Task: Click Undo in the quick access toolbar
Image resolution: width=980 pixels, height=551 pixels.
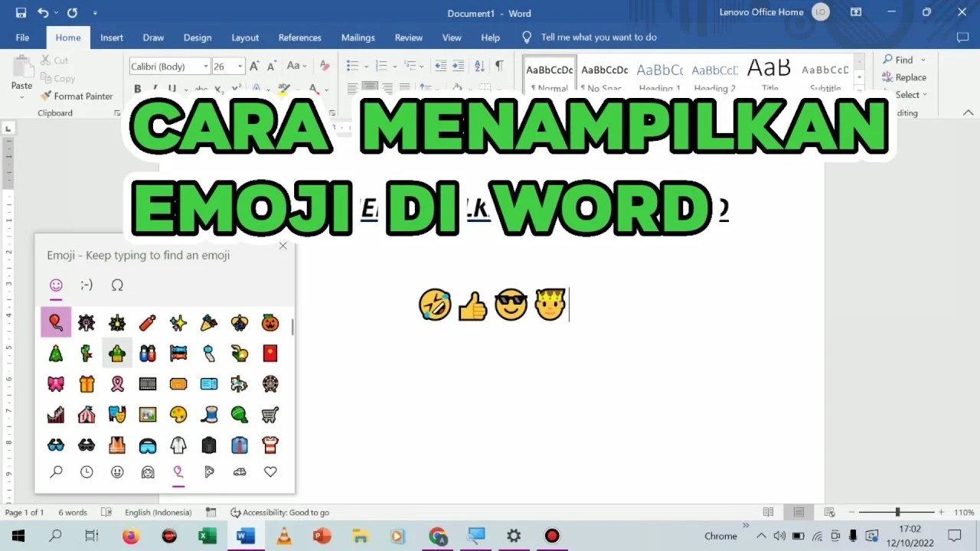Action: coord(43,13)
